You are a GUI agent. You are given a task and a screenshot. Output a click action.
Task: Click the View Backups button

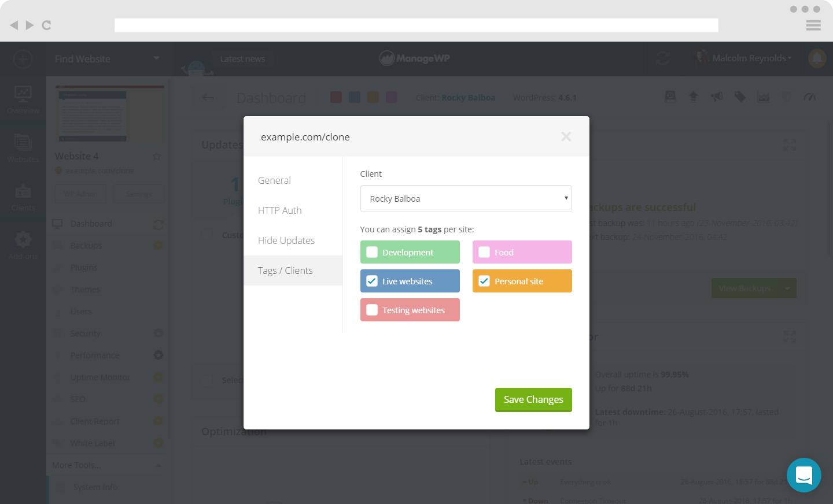744,288
